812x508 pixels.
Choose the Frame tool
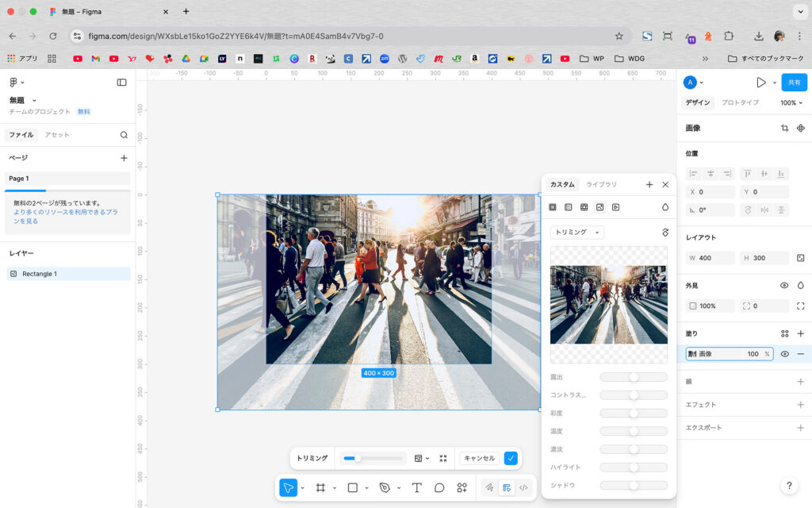[320, 487]
